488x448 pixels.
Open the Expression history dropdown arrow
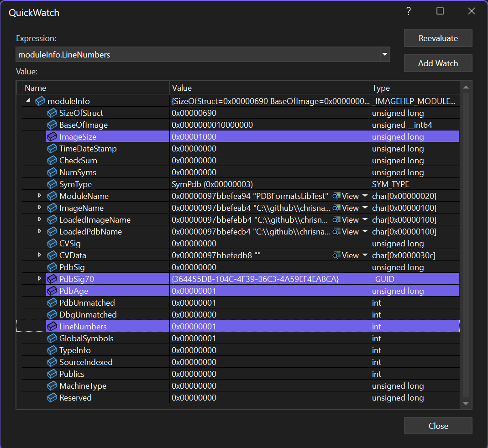385,54
